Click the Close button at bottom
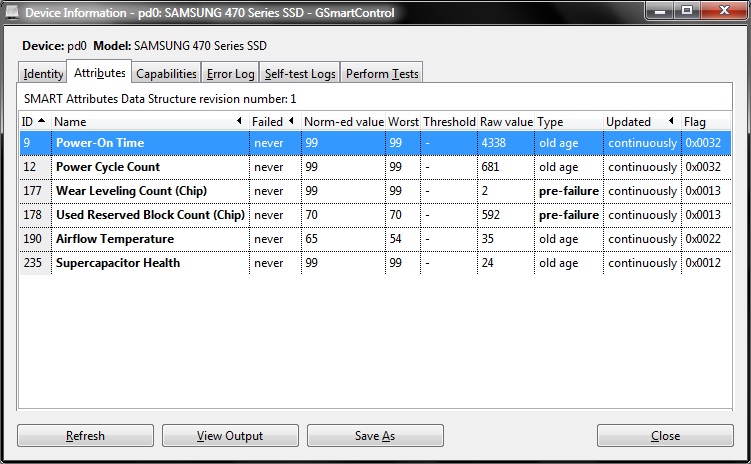This screenshot has height=464, width=751. 665,435
